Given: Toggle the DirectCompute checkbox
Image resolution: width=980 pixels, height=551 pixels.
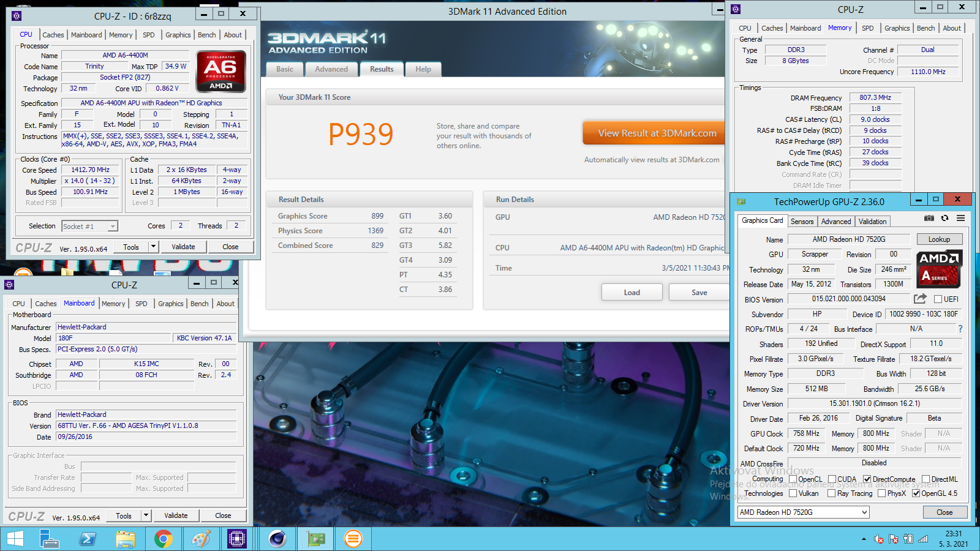Looking at the screenshot, I should point(867,479).
